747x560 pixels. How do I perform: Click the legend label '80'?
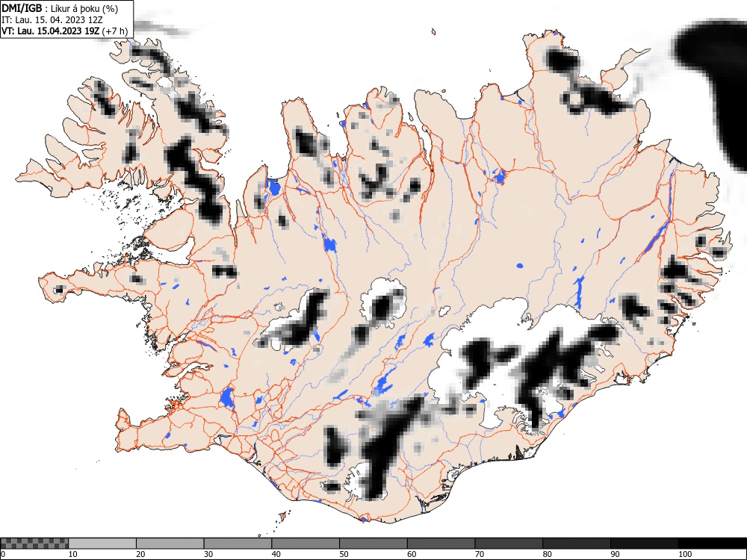click(x=548, y=554)
